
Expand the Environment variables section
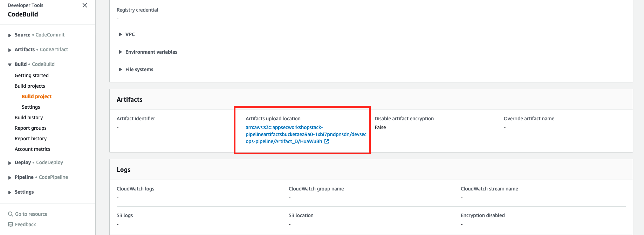[x=121, y=52]
